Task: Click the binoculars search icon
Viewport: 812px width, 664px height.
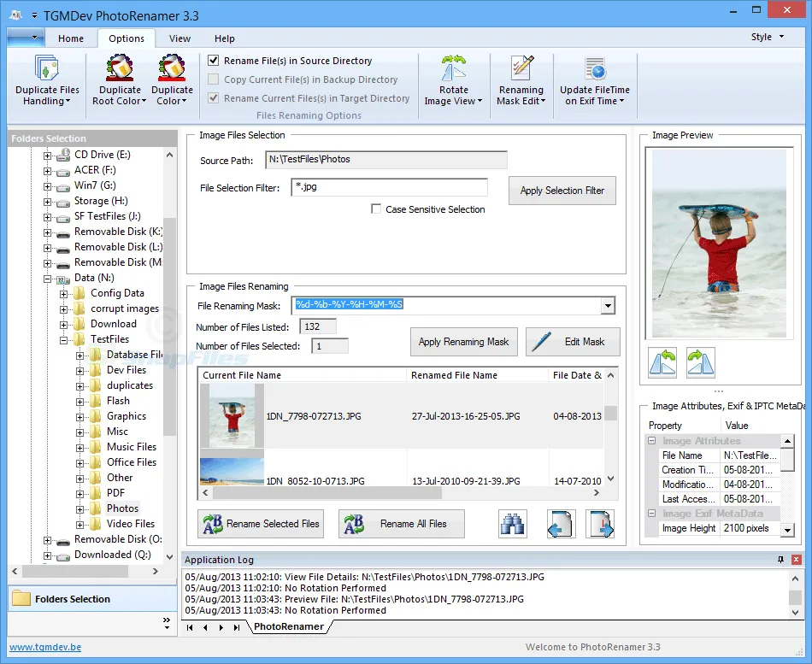Action: [x=513, y=524]
